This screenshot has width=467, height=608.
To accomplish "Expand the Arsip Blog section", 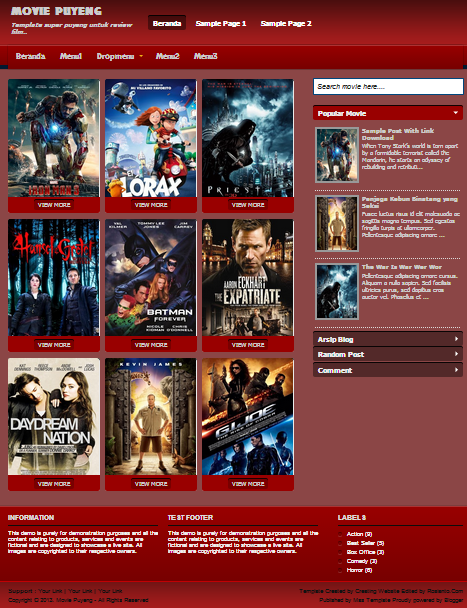I will point(388,339).
